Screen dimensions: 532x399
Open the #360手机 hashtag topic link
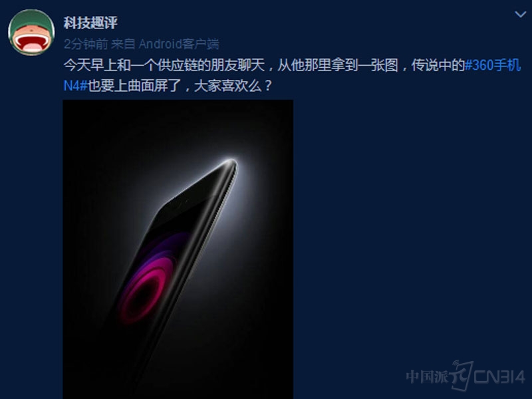click(x=493, y=65)
